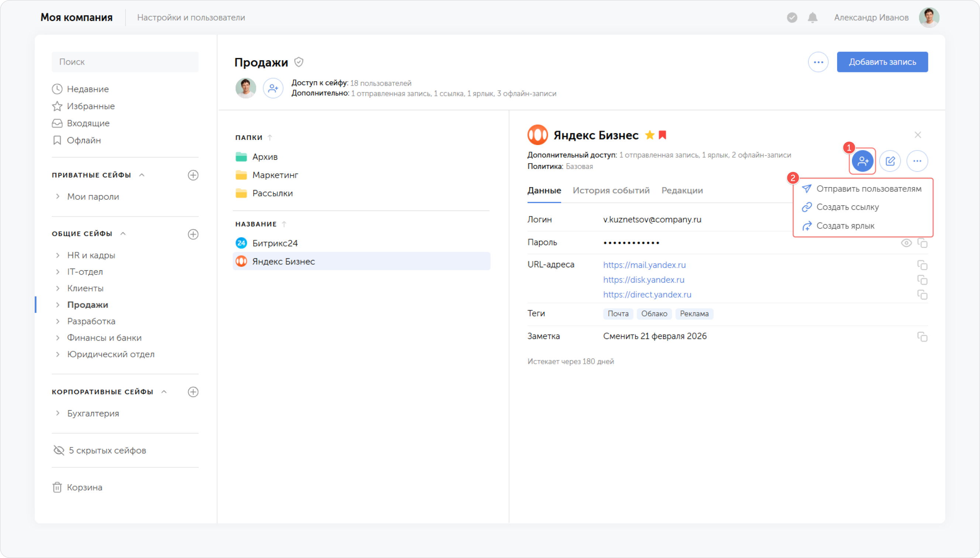This screenshot has height=558, width=980.
Task: Collapse the Общие сейфы section
Action: point(123,234)
